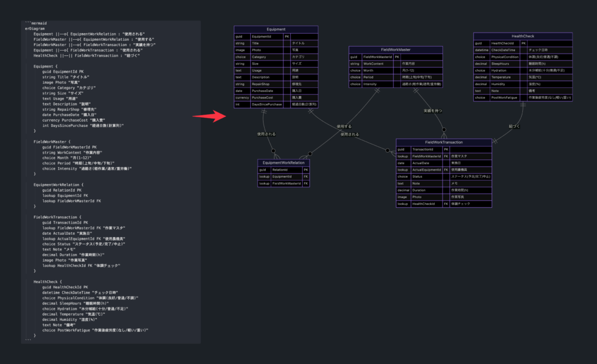Click the opening ```mermaid code fence line
Image resolution: width=597 pixels, height=364 pixels.
(x=36, y=23)
